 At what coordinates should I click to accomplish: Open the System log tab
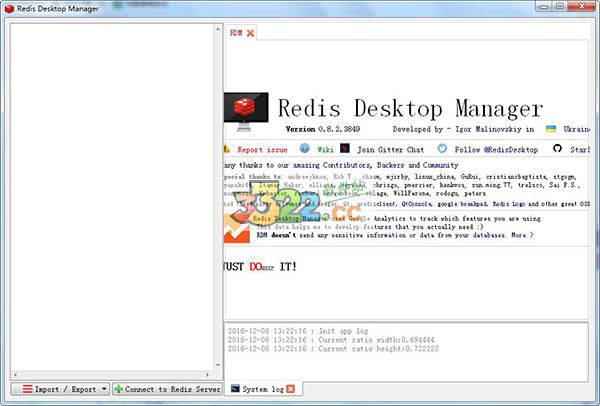(x=263, y=389)
